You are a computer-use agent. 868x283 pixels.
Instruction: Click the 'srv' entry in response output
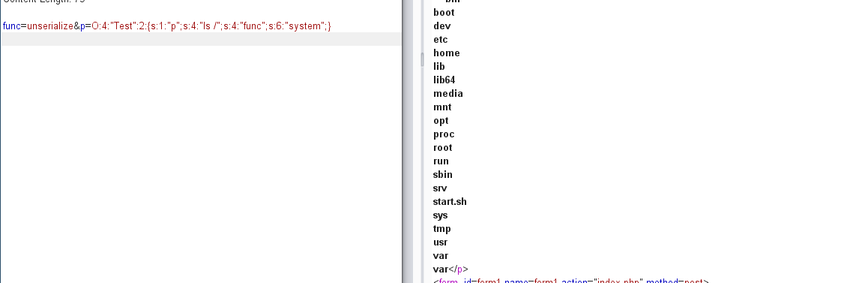click(x=440, y=188)
